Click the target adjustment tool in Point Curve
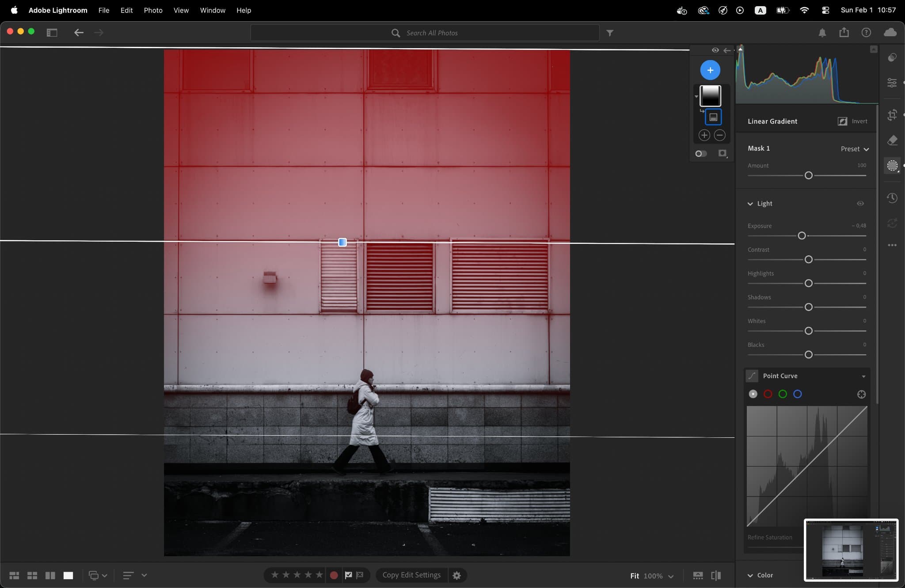Image resolution: width=905 pixels, height=588 pixels. click(x=861, y=394)
